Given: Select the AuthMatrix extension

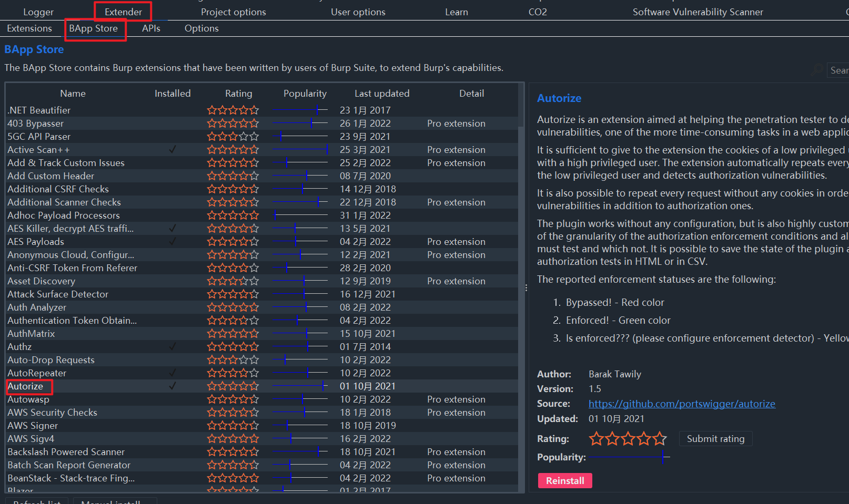Looking at the screenshot, I should tap(261, 333).
